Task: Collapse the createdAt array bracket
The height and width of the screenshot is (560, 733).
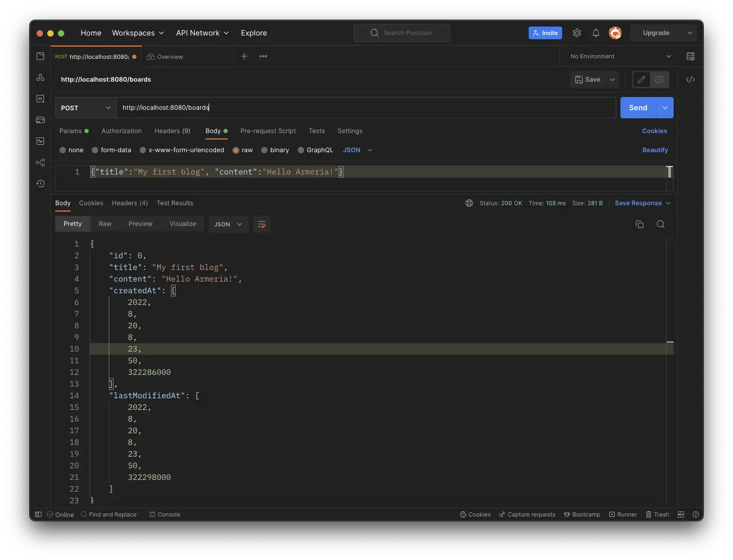Action: [x=174, y=291]
